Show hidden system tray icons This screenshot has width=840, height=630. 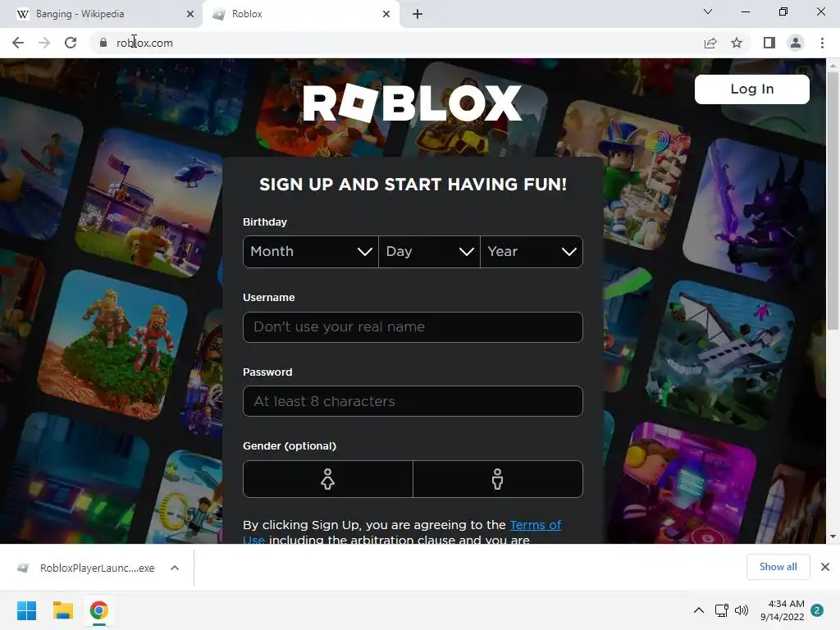699,610
